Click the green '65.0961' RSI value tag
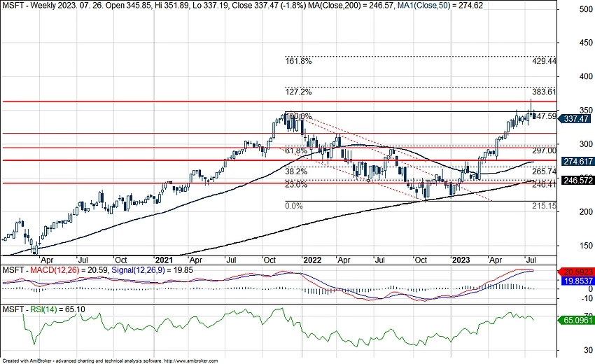This screenshot has height=364, width=595. 577,321
